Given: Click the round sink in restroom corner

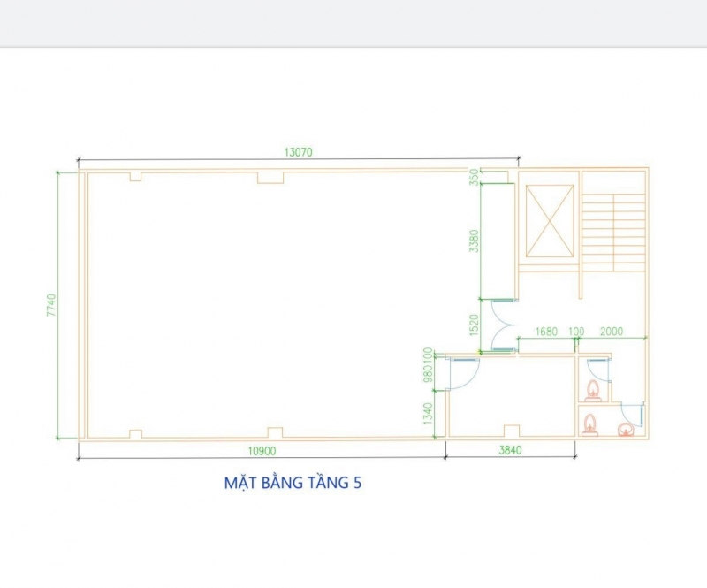Looking at the screenshot, I should pyautogui.click(x=627, y=430).
